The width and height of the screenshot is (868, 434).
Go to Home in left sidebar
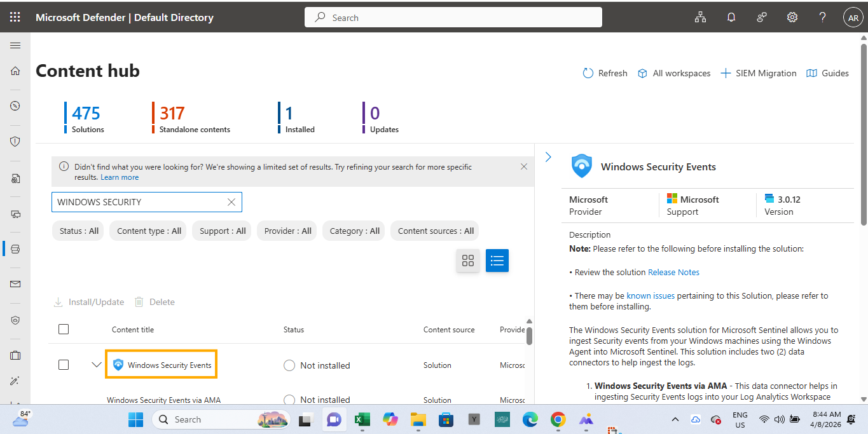coord(15,71)
